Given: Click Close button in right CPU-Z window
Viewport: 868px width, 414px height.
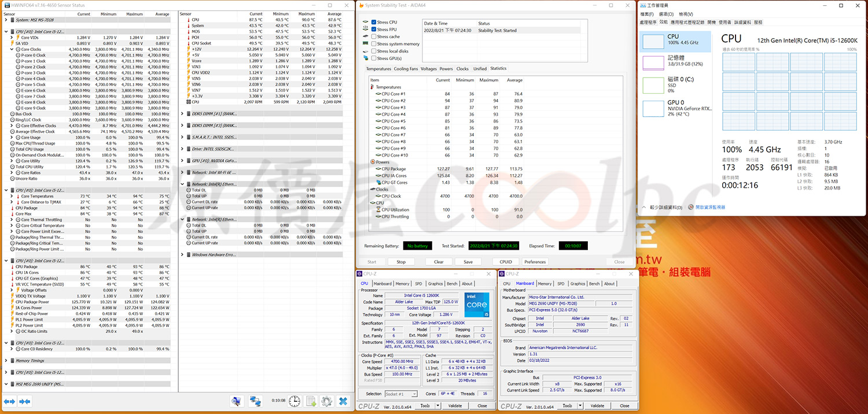Looking at the screenshot, I should tap(624, 405).
